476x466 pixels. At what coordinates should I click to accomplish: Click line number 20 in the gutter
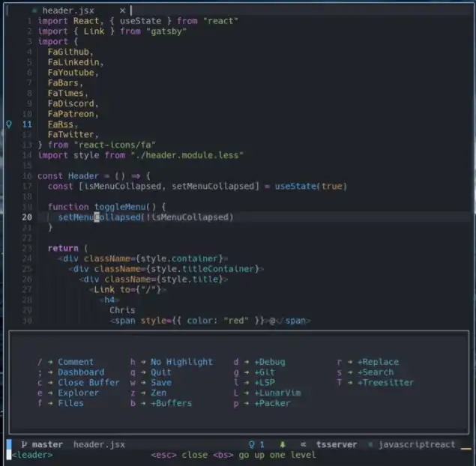coord(27,217)
